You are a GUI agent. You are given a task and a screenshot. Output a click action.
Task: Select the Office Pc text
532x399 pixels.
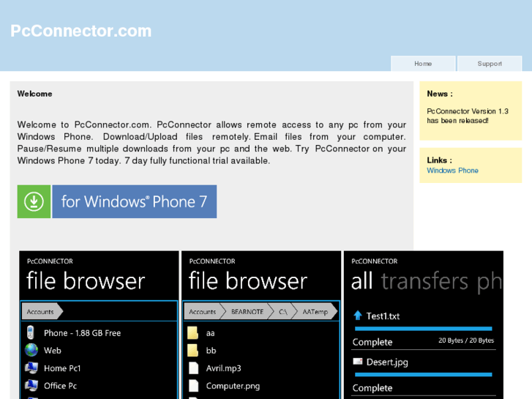click(x=61, y=386)
